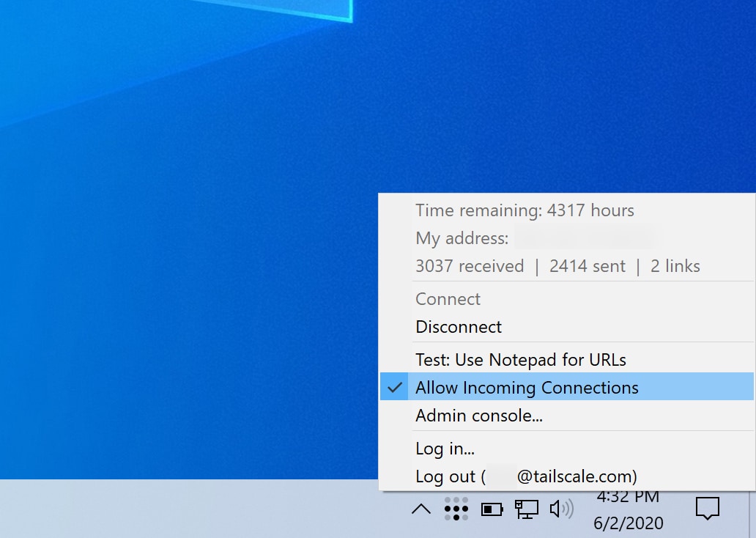Open the battery status tray icon

point(492,509)
